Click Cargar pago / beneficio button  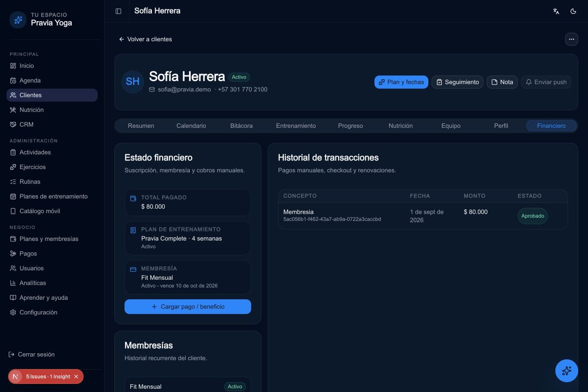[188, 307]
